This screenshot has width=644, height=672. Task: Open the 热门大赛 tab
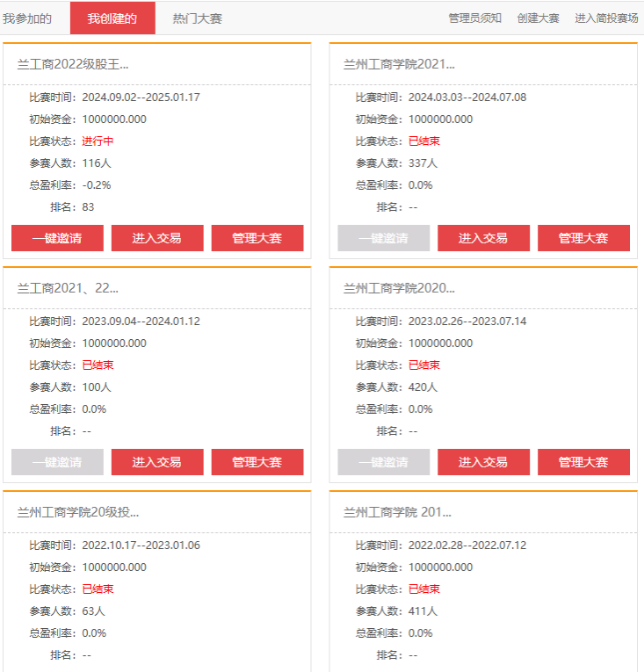198,18
